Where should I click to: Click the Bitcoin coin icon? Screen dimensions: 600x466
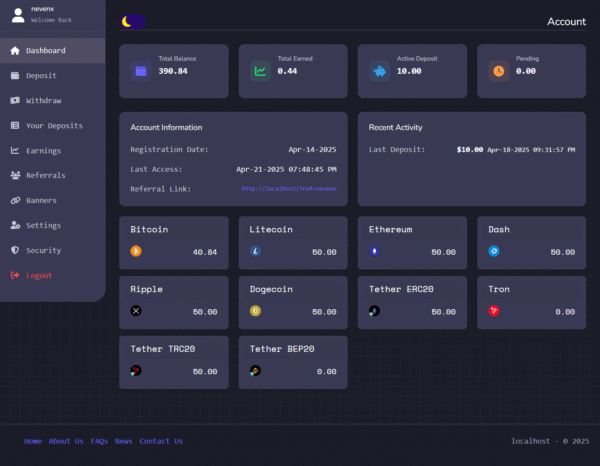coord(136,251)
